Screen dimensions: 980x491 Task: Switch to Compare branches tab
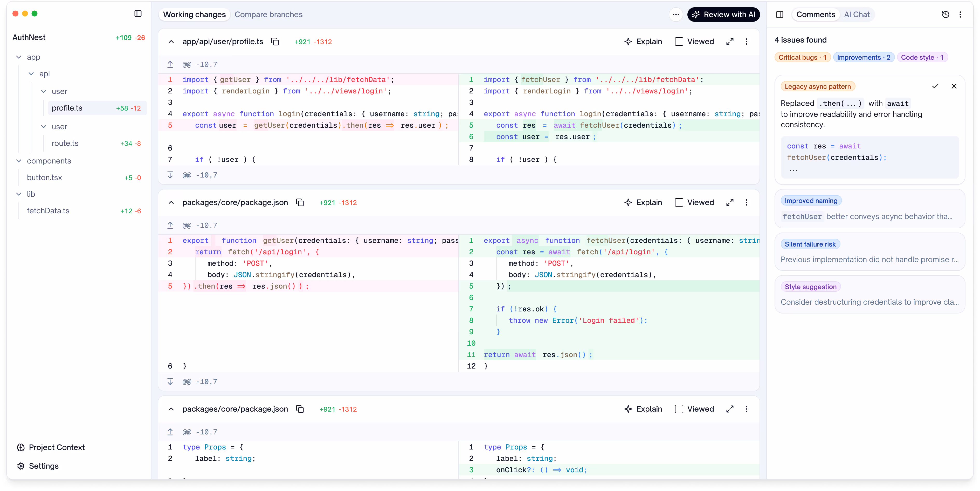(268, 15)
